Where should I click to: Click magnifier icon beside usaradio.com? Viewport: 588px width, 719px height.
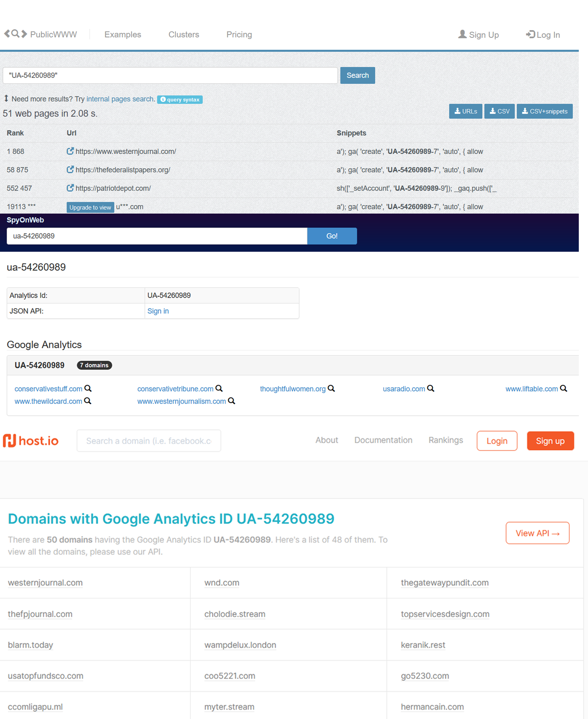point(430,388)
